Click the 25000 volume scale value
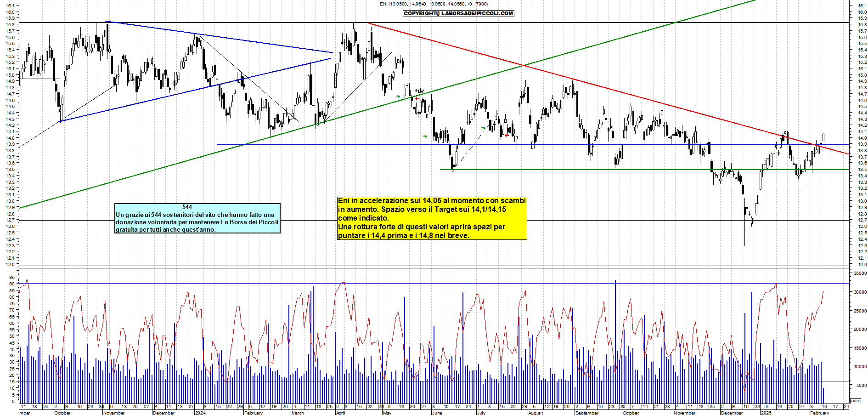The width and height of the screenshot is (868, 415). [860, 311]
